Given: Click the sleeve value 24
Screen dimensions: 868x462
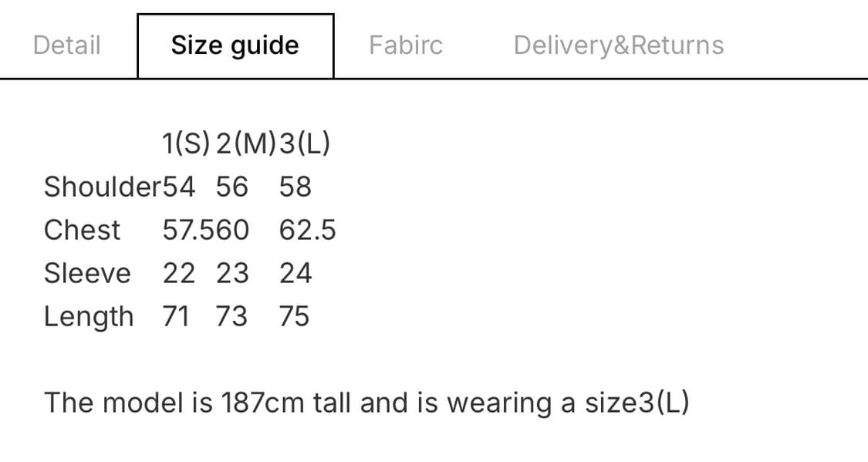Looking at the screenshot, I should coord(296,273).
